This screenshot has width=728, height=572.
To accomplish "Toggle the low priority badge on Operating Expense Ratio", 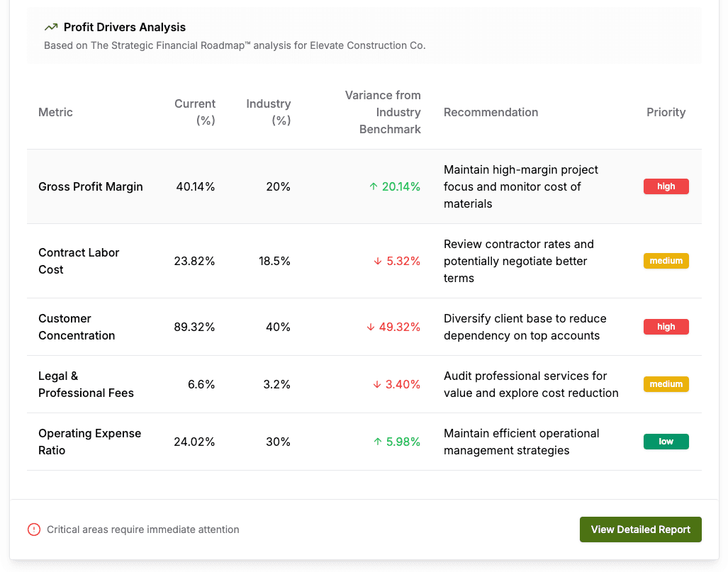I will coord(666,442).
